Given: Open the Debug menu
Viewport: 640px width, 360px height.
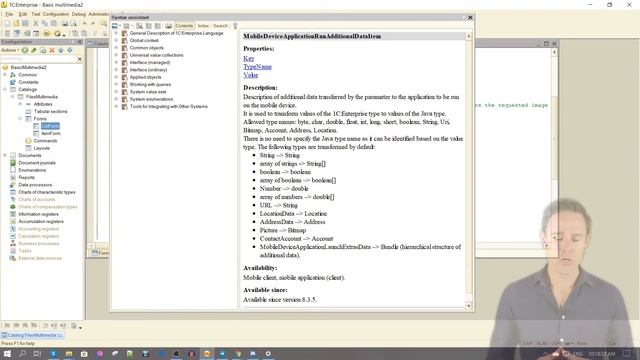Looking at the screenshot, I should [x=79, y=14].
